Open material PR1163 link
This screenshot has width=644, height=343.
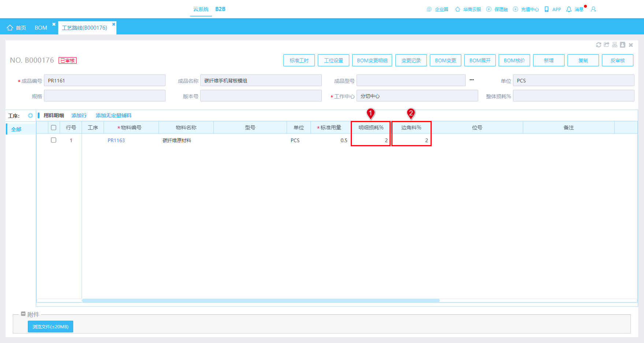(116, 140)
